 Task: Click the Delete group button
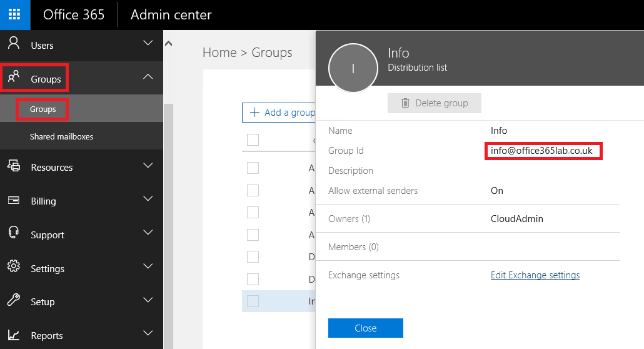434,103
